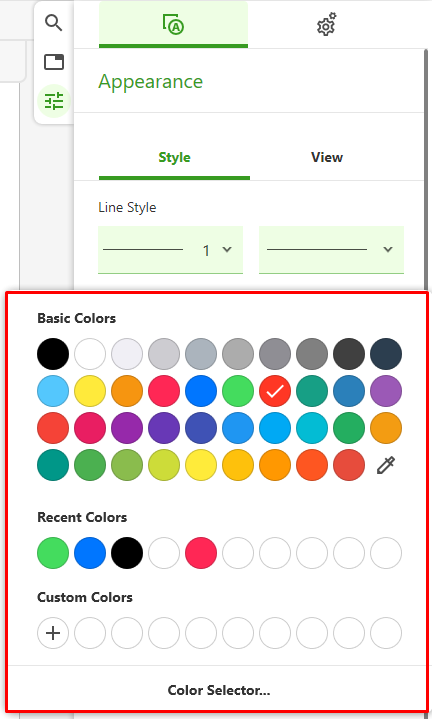Image resolution: width=432 pixels, height=719 pixels.
Task: Select blue swatch in Recent Colors
Action: tap(90, 553)
